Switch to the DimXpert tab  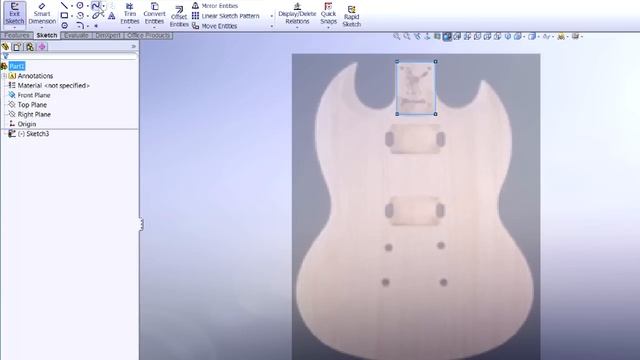pyautogui.click(x=108, y=36)
